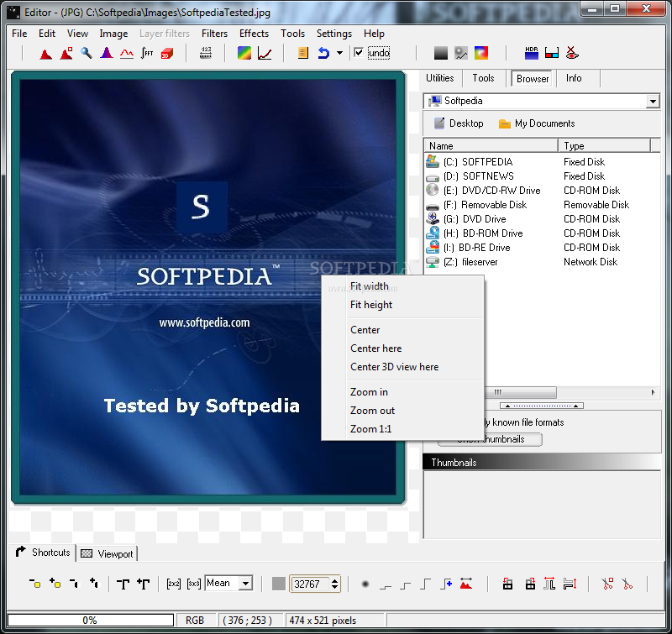Sort by the Name column header
This screenshot has width=672, height=634.
(491, 145)
